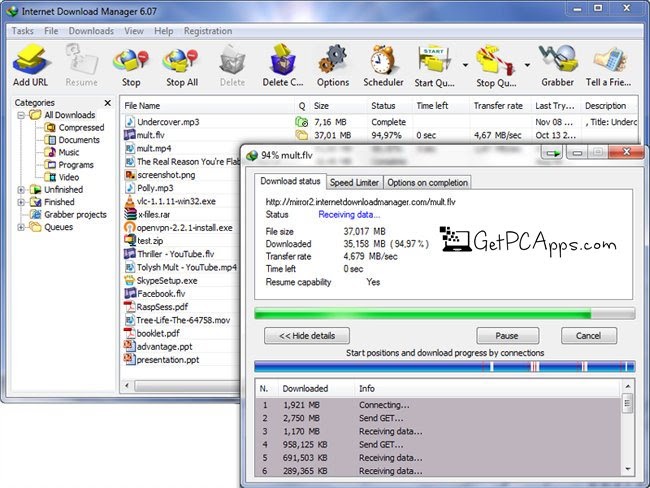Select the Documents category folder
The image size is (650, 488).
pyautogui.click(x=72, y=140)
